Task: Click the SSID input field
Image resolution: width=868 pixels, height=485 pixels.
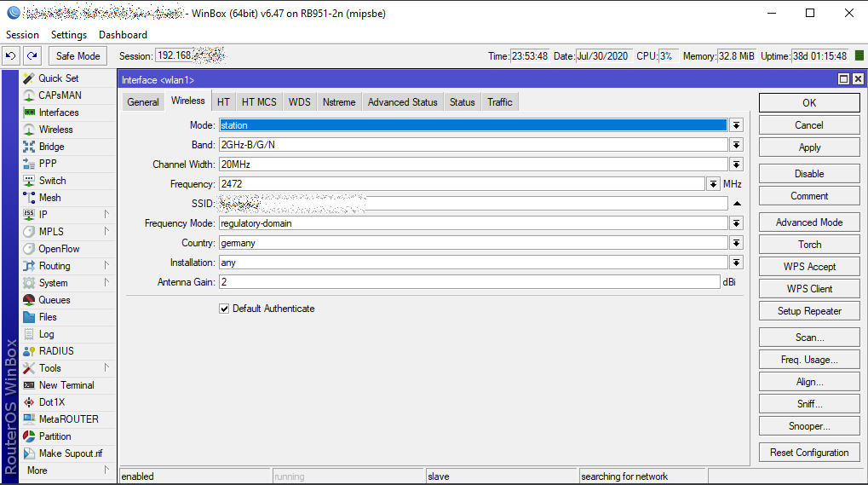Action: (474, 204)
